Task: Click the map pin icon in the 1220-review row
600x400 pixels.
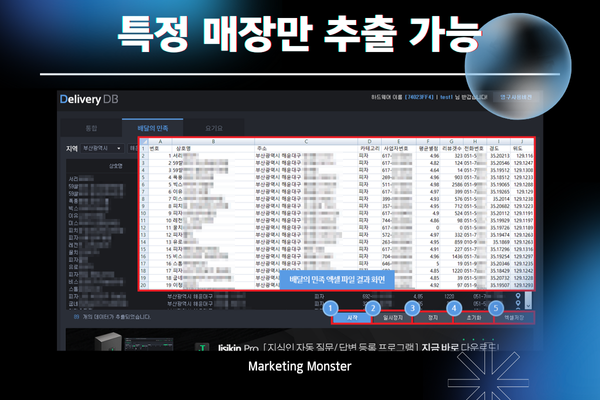Action: pos(518,296)
